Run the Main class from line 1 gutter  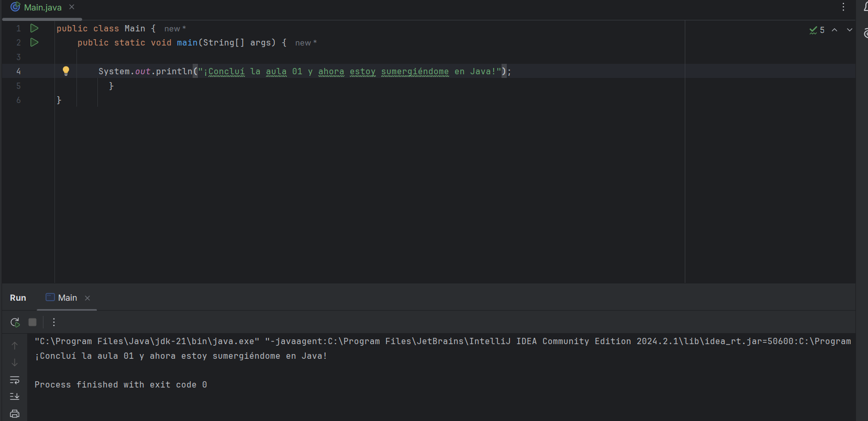coord(35,28)
